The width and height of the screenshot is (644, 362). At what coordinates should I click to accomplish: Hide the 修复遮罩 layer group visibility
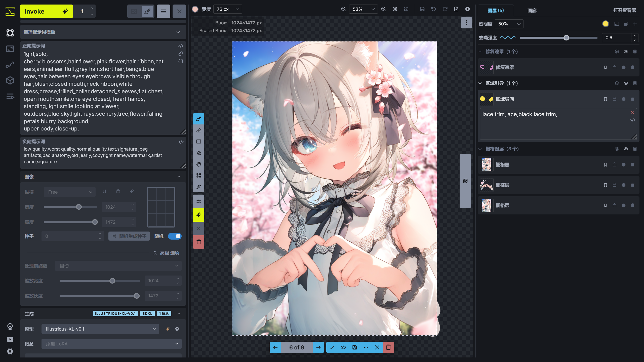[x=626, y=51]
